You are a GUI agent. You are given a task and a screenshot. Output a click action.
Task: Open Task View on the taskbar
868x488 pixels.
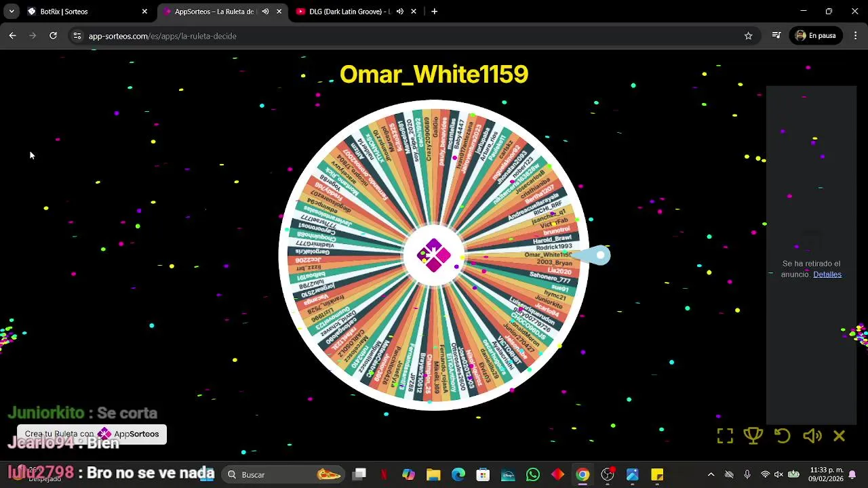pos(359,474)
